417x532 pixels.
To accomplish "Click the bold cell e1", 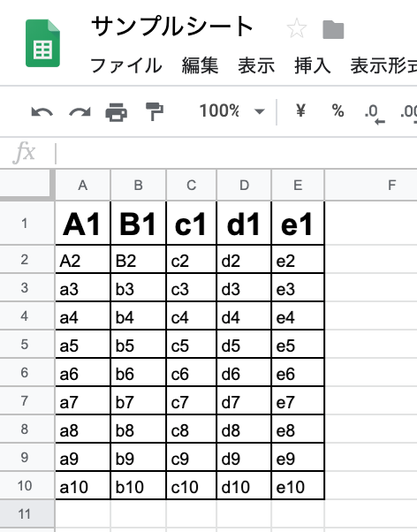I will click(x=298, y=224).
